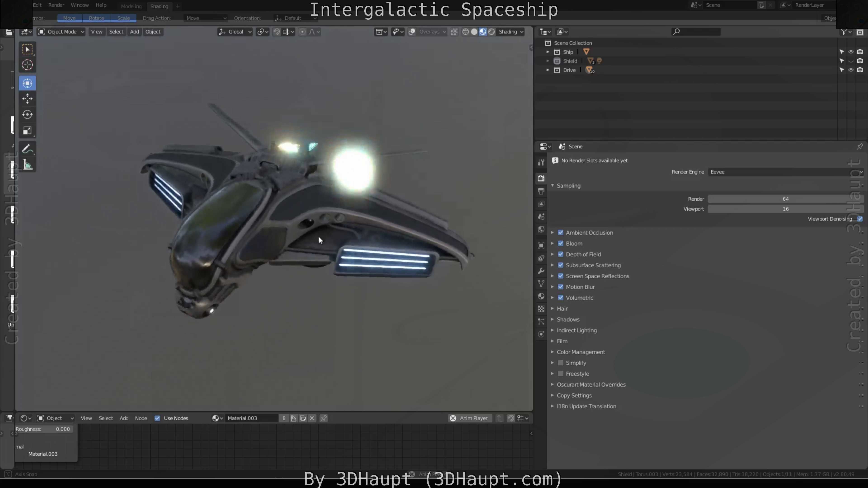Select the Measure ruler tool

pos(27,165)
